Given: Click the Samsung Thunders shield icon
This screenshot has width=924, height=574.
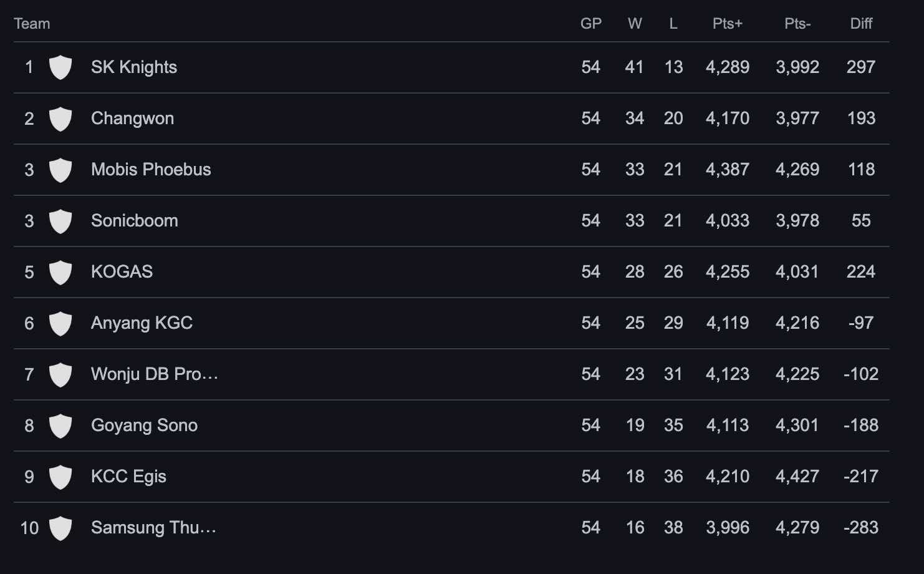Looking at the screenshot, I should click(x=60, y=528).
